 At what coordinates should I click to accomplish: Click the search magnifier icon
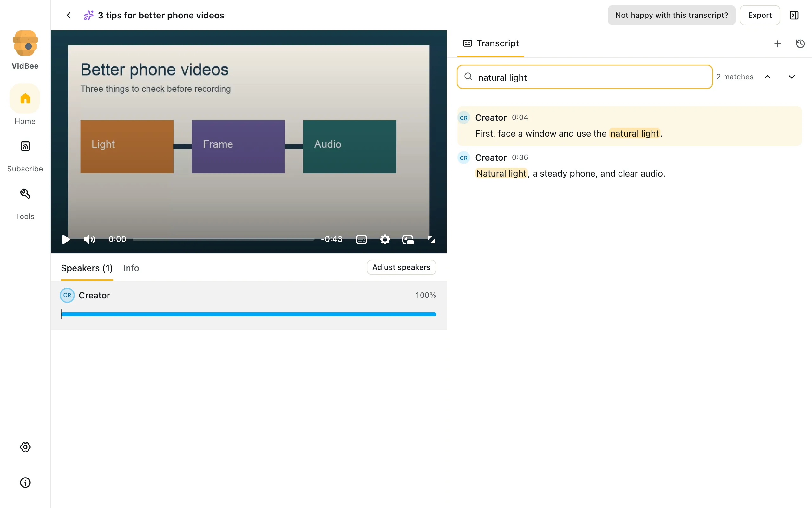(x=468, y=77)
